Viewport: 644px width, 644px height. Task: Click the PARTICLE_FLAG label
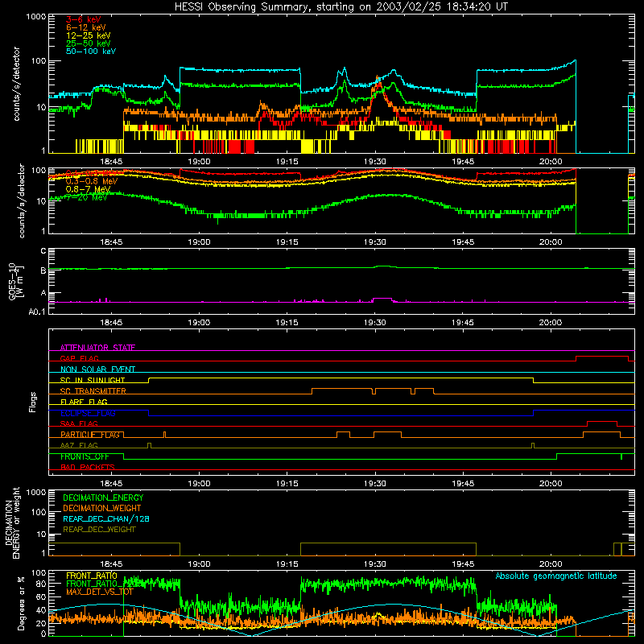click(x=90, y=435)
